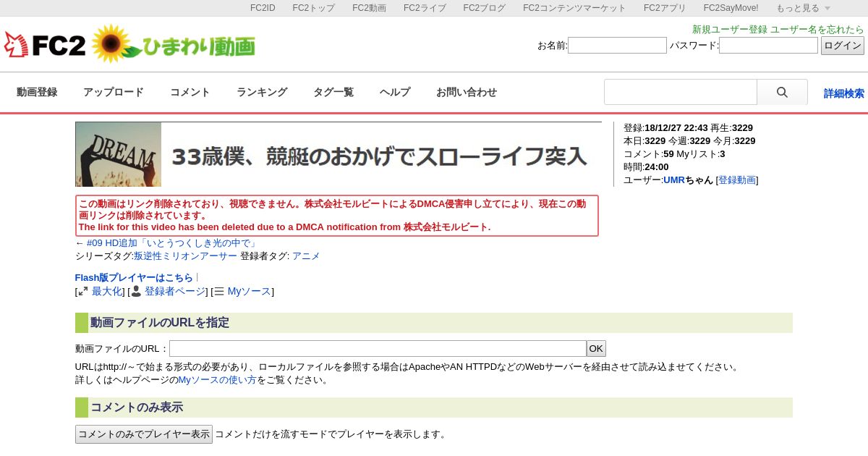Go to FC2ライブ
This screenshot has height=456, width=868.
click(x=425, y=8)
